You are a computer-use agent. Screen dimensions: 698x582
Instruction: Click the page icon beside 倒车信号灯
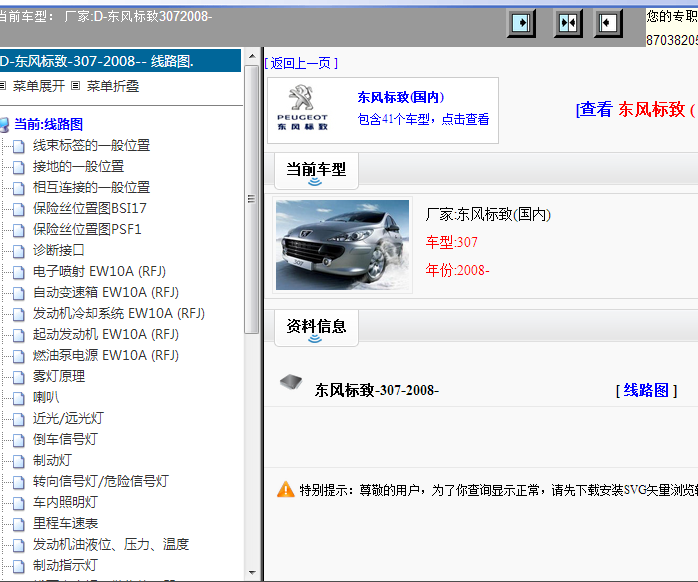pyautogui.click(x=18, y=440)
